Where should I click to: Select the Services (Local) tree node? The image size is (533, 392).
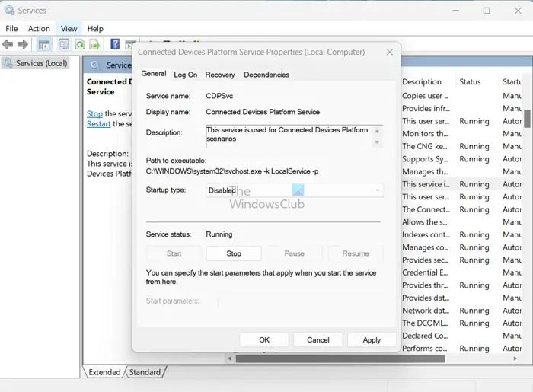(x=35, y=63)
